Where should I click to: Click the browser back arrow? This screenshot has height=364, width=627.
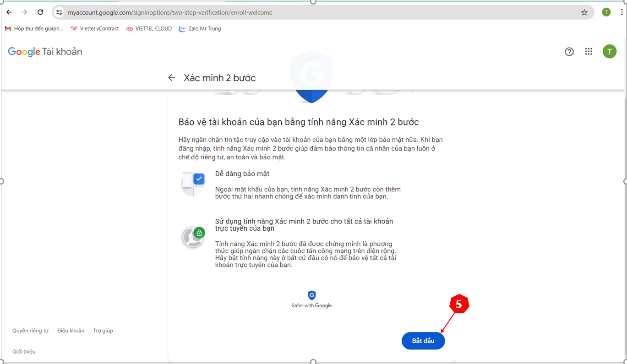[x=9, y=12]
